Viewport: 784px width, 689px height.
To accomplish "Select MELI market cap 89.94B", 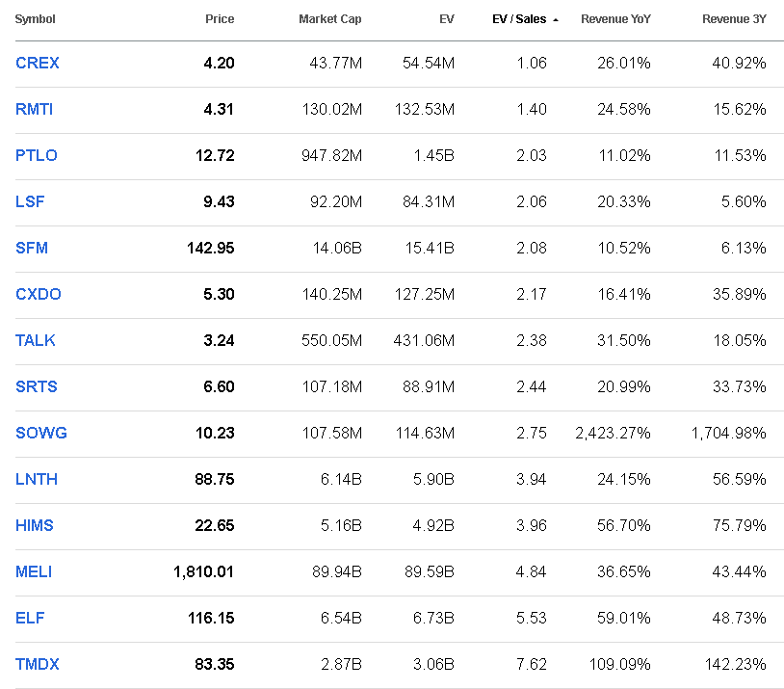I will (x=337, y=571).
